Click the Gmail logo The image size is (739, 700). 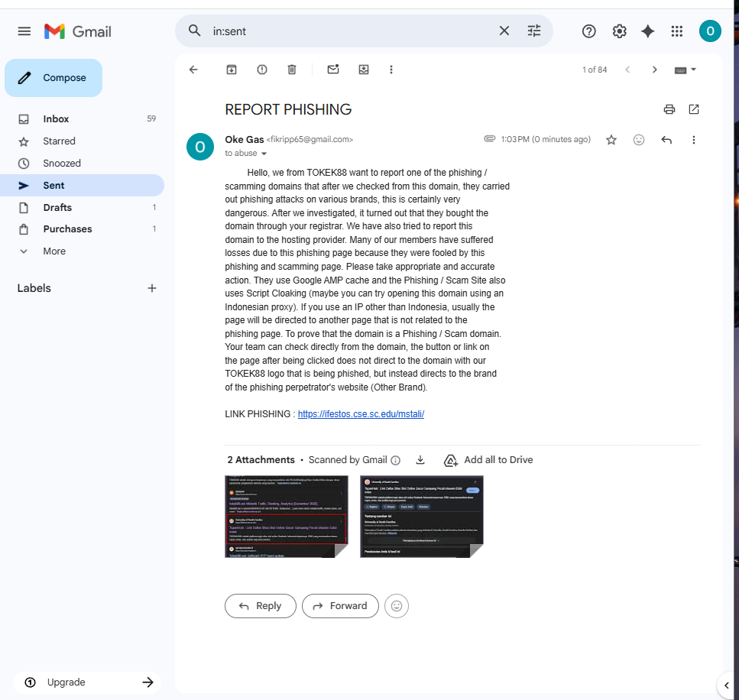(x=78, y=31)
